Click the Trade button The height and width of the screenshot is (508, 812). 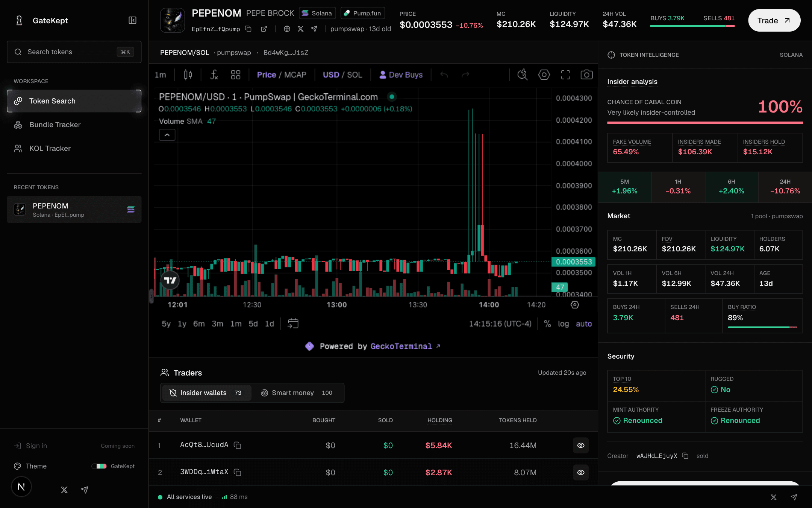coord(774,20)
